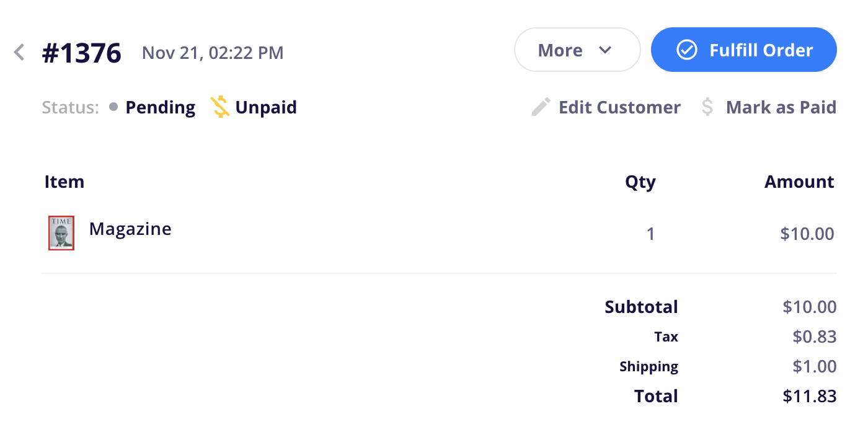Click the gray Pending status dot
Viewport: 868px width, 445px height.
tap(113, 107)
